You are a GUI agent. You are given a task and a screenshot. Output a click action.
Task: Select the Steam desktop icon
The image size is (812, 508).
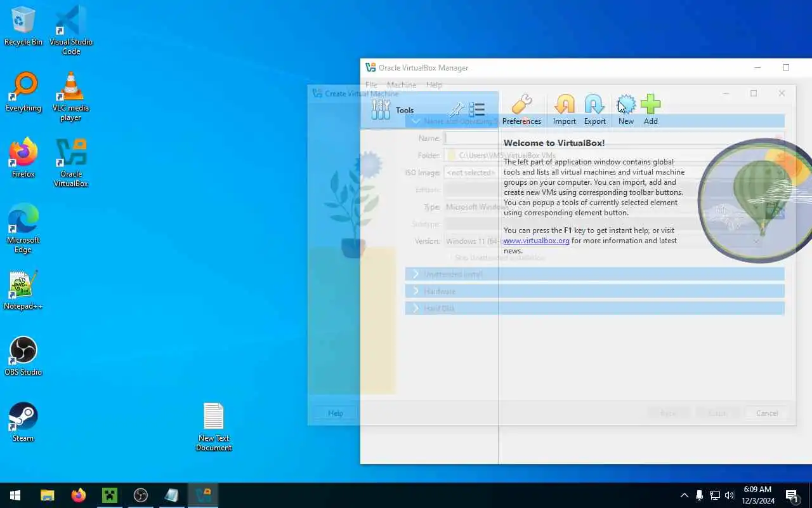(x=23, y=423)
